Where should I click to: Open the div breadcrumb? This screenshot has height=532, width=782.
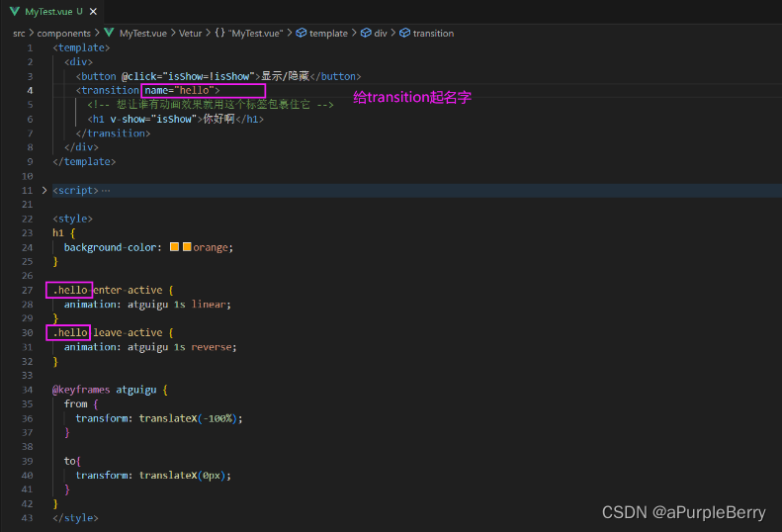tap(381, 34)
